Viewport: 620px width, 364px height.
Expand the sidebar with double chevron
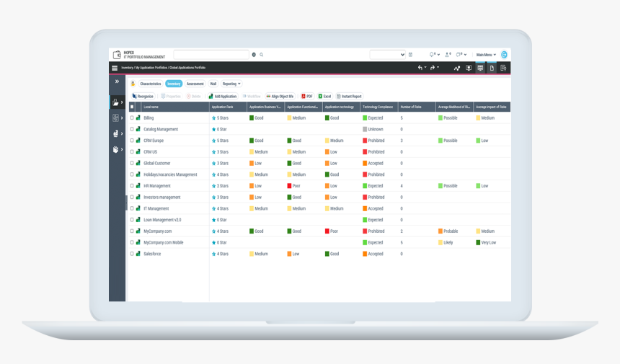coord(117,81)
